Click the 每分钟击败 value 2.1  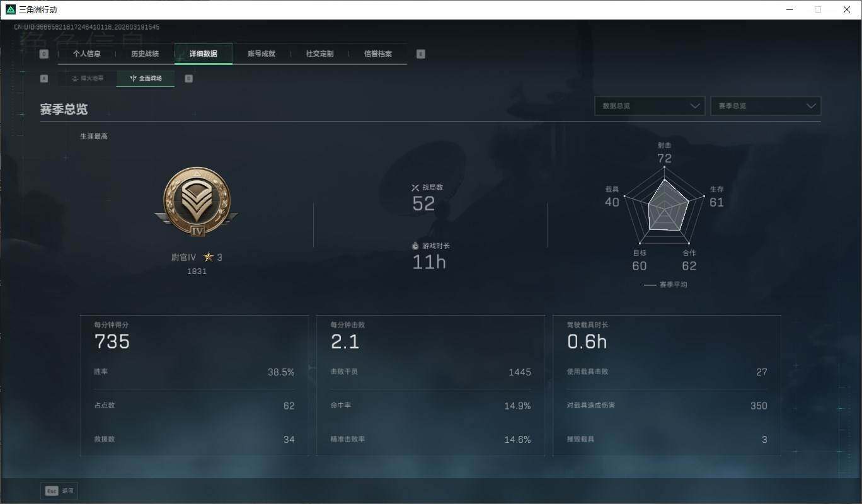(345, 341)
